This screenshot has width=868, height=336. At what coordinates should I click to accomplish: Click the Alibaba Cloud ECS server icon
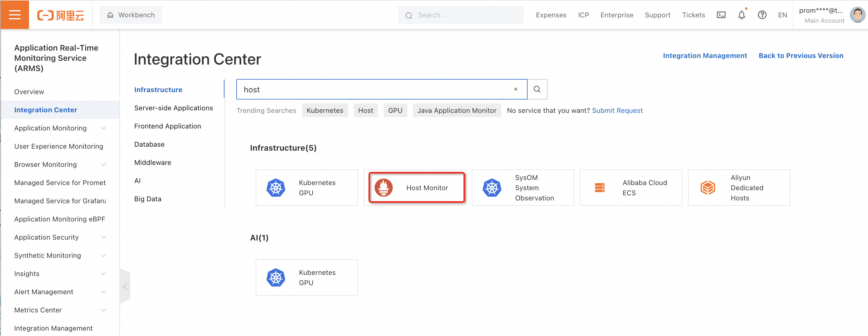point(600,188)
